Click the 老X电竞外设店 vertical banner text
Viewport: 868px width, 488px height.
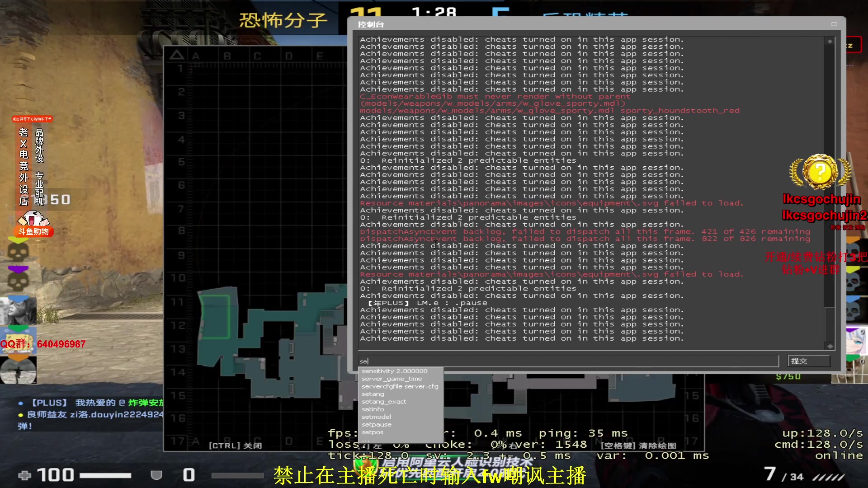click(24, 167)
